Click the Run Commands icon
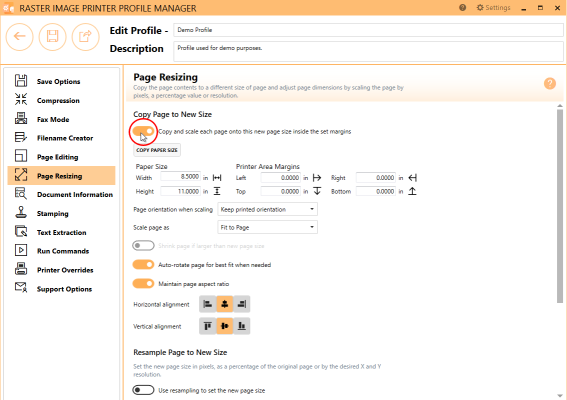Viewport: 567px width, 400px height. point(21,250)
